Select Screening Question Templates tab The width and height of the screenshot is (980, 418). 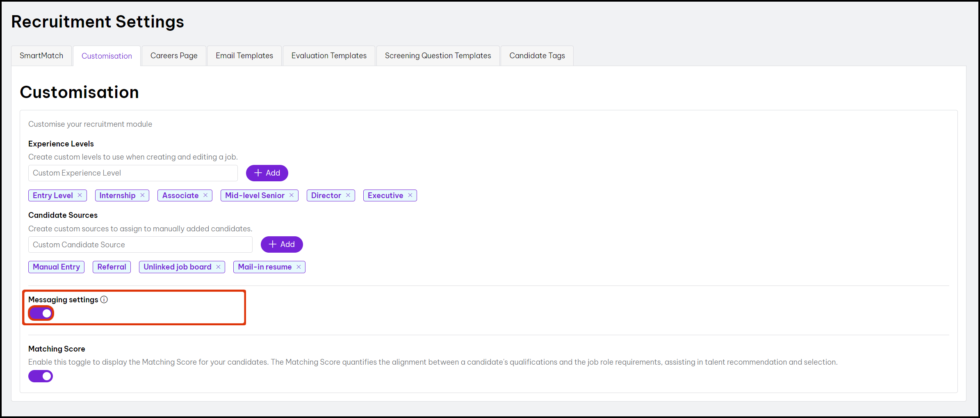(438, 56)
